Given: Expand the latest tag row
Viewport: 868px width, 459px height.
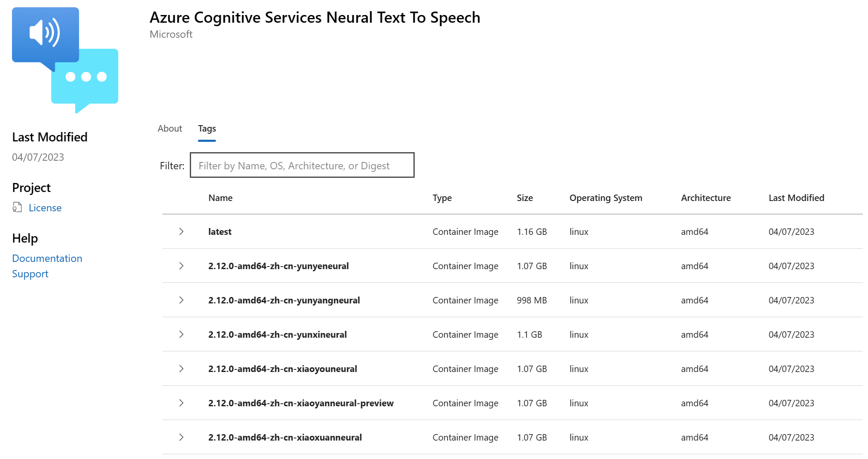Looking at the screenshot, I should click(181, 231).
